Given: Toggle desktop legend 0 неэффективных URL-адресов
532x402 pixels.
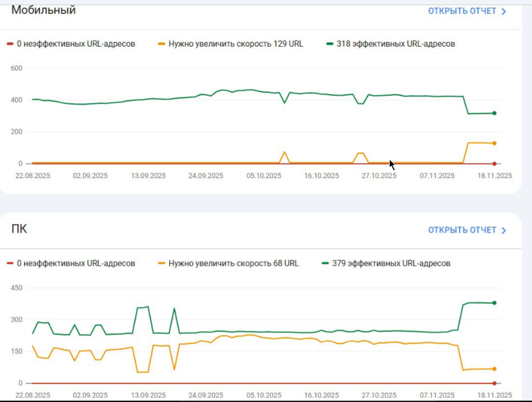Looking at the screenshot, I should coord(71,263).
